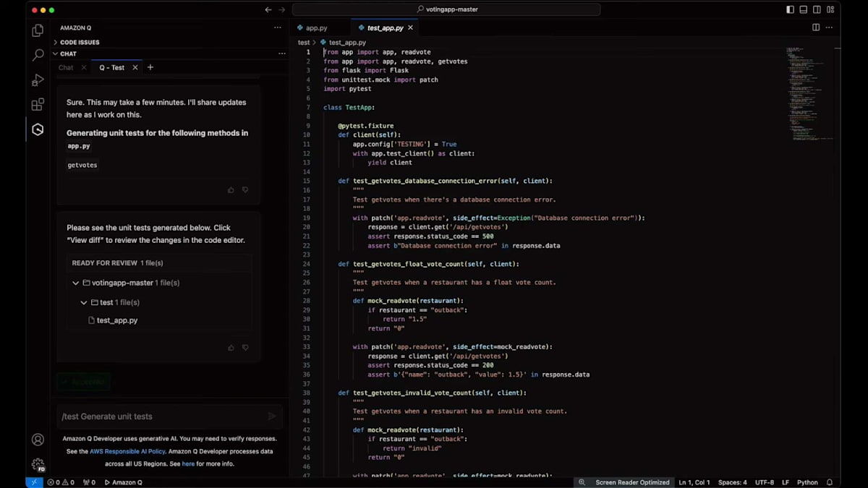The width and height of the screenshot is (868, 488).
Task: Select the Amazon Q activity bar icon
Action: (38, 129)
